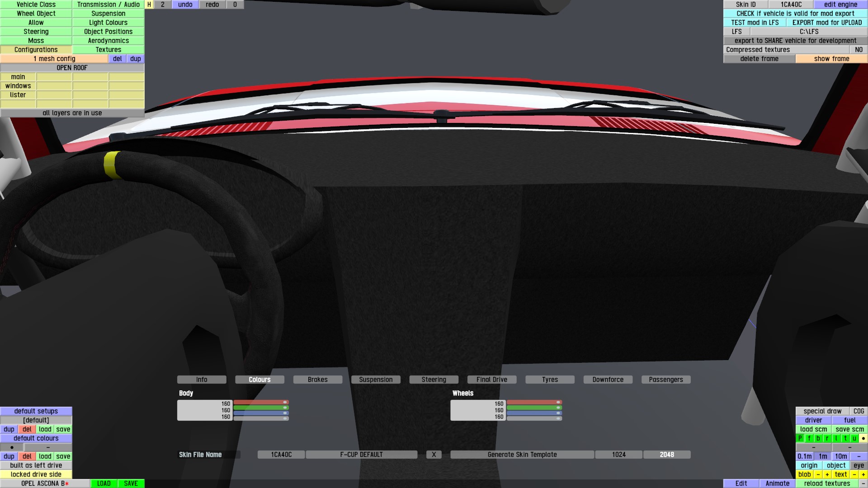
Task: Click the yellow dot view button
Action: pyautogui.click(x=863, y=438)
